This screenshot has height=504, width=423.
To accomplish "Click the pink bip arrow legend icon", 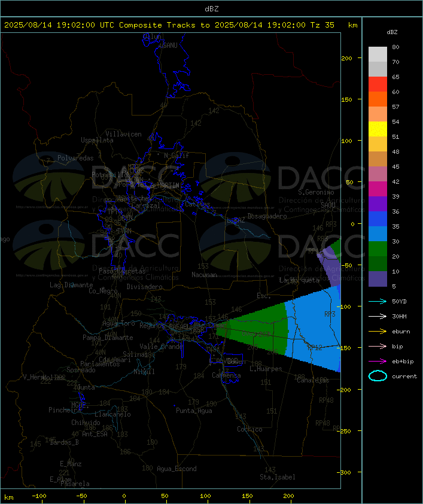I will pos(378,346).
